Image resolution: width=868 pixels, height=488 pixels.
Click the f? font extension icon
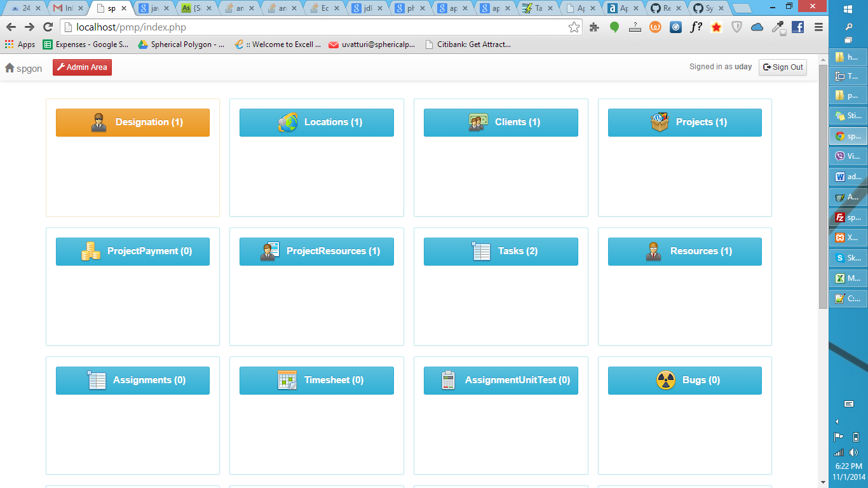click(x=696, y=27)
